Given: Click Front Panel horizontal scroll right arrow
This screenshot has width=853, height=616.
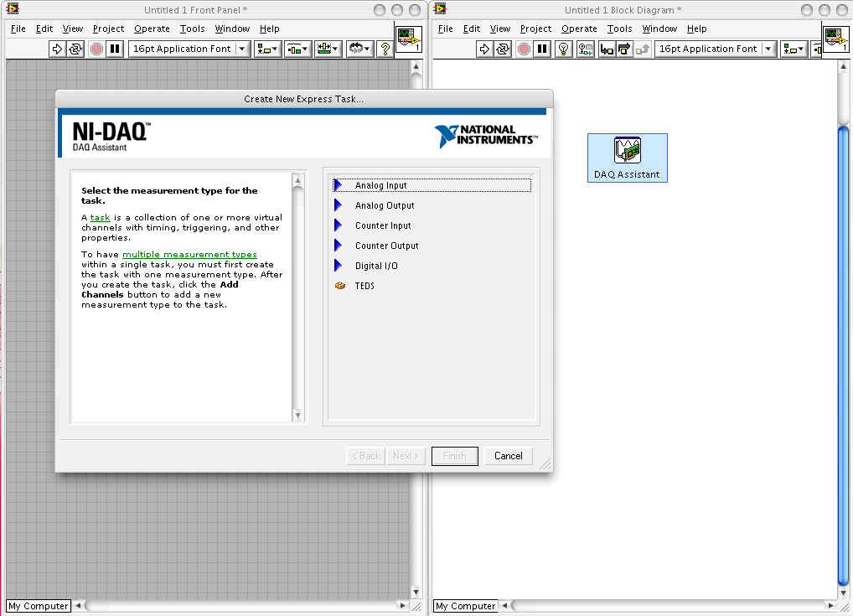Looking at the screenshot, I should coord(402,606).
